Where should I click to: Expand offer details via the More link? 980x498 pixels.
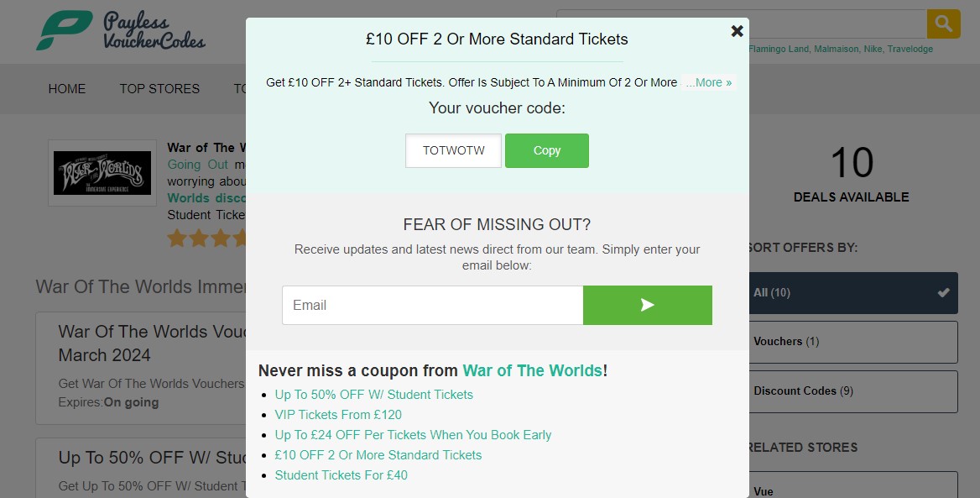tap(707, 82)
